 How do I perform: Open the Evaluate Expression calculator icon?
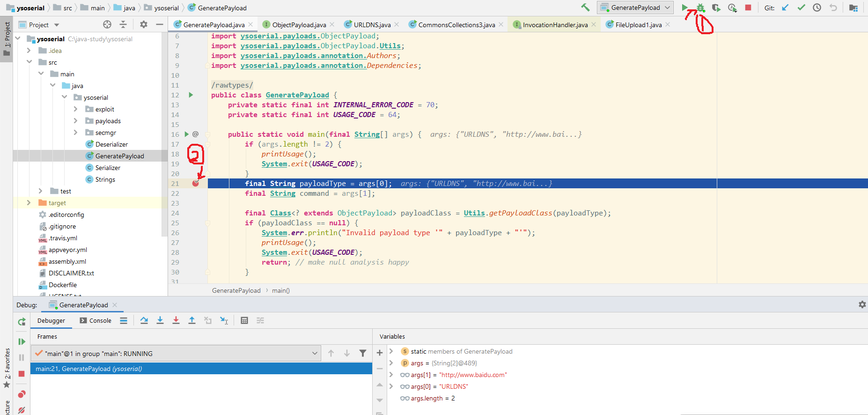tap(244, 320)
